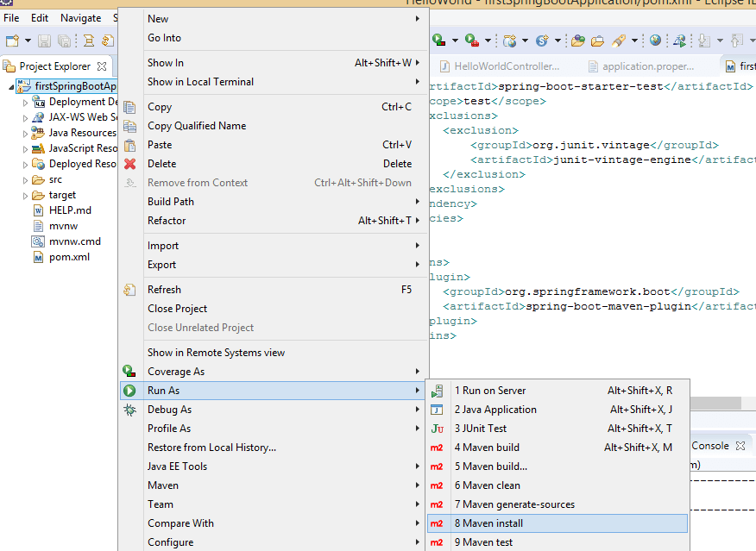Image resolution: width=756 pixels, height=551 pixels.
Task: Click the Save All stacked disks icon
Action: (x=64, y=41)
